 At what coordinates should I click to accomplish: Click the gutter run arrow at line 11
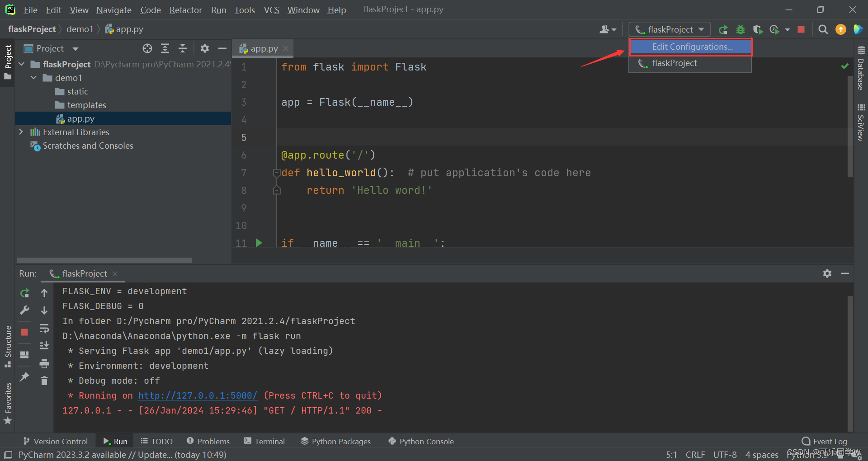pos(259,243)
